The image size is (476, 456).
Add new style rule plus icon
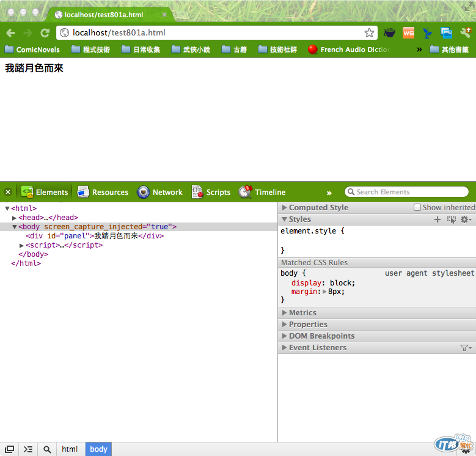[438, 219]
